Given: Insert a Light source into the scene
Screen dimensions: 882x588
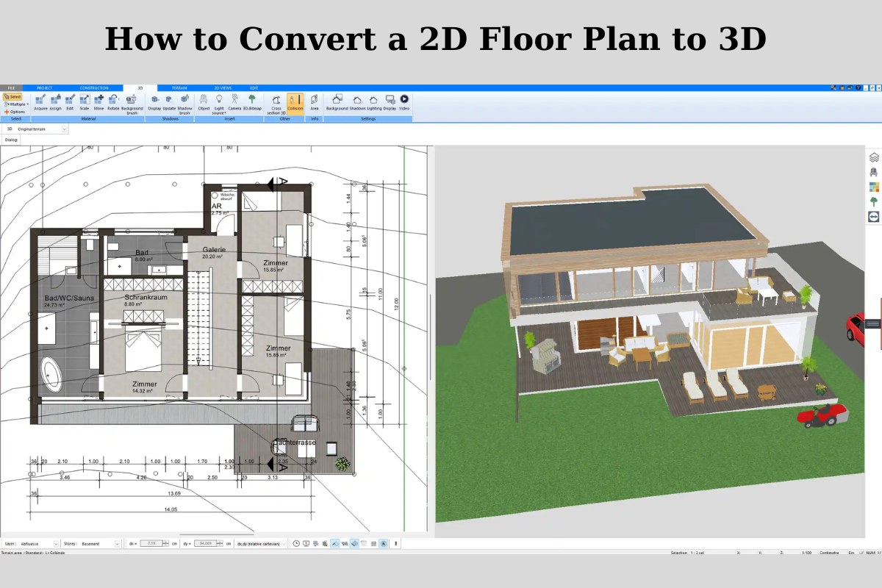Looking at the screenshot, I should (x=220, y=103).
